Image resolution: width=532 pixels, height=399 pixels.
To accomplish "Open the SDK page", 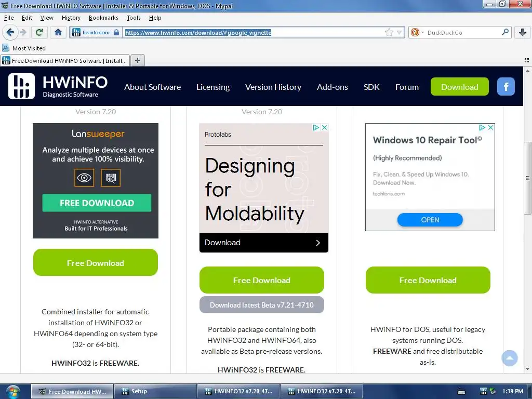I will [x=371, y=87].
